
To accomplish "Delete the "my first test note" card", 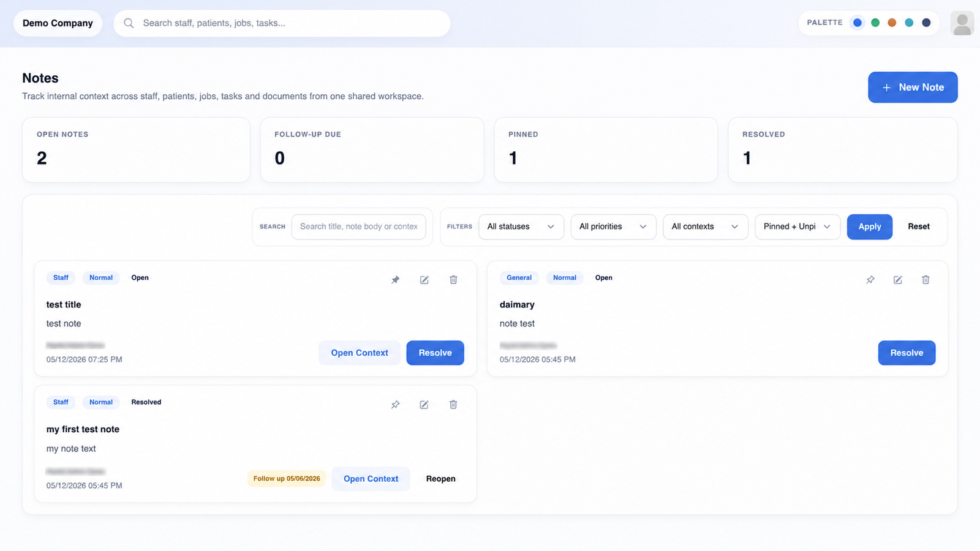I will pos(453,405).
